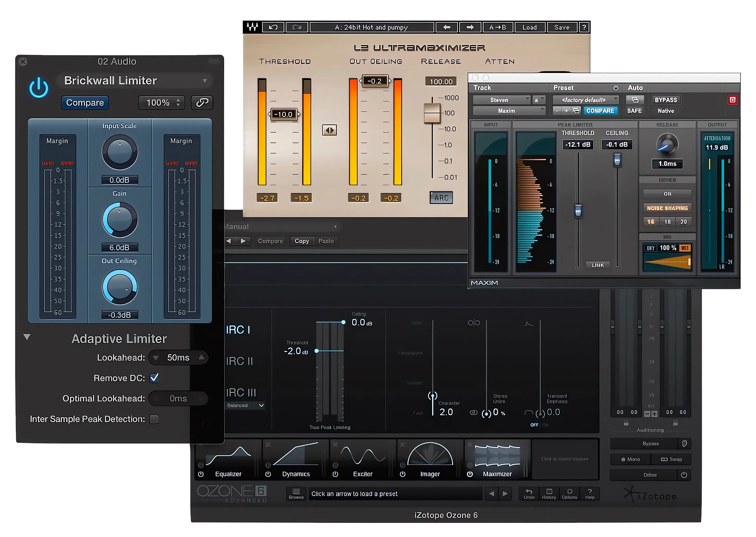Load next preset with L2 right arrow
This screenshot has height=537, width=756.
pyautogui.click(x=470, y=27)
